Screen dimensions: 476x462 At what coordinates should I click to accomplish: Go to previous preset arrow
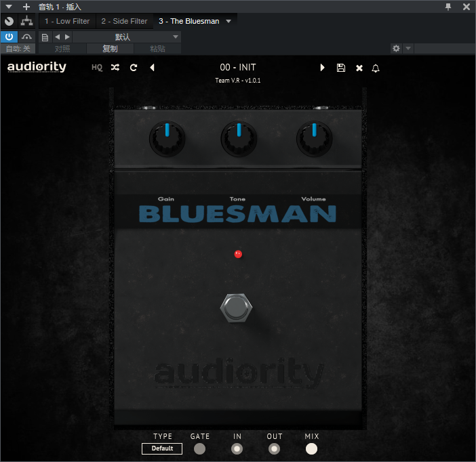(153, 67)
